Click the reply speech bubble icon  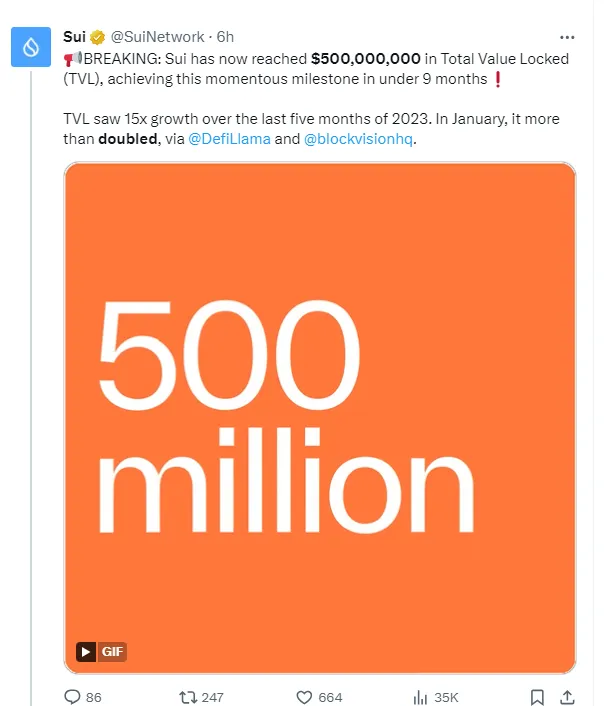(x=72, y=696)
